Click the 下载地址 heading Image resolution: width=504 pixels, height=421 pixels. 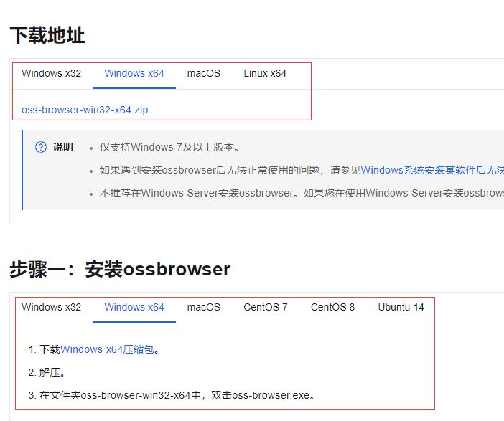[47, 35]
